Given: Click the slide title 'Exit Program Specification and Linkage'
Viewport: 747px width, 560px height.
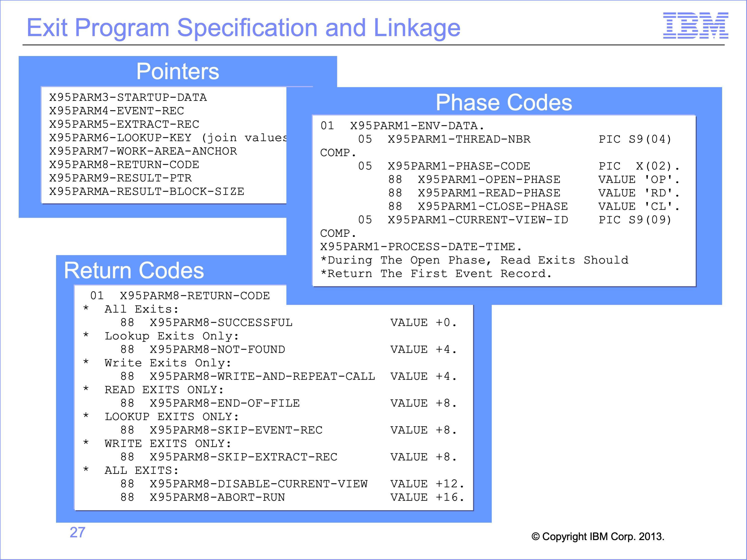Looking at the screenshot, I should (244, 28).
